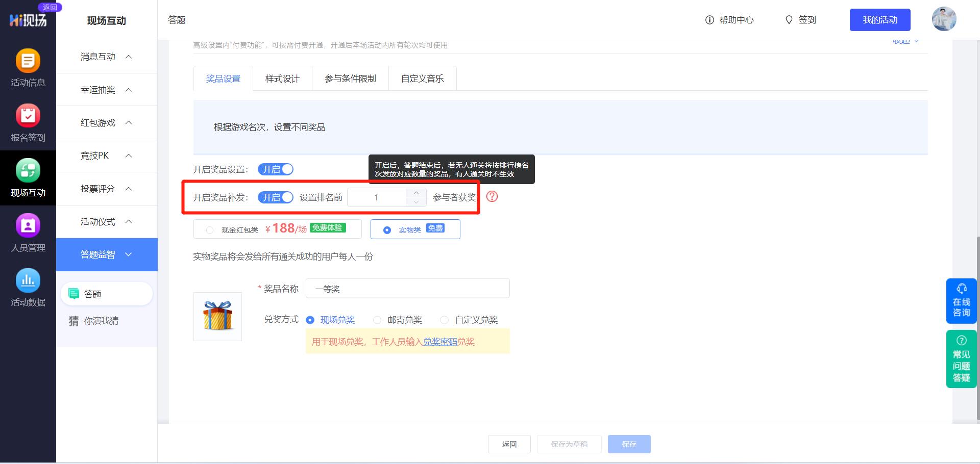Screen dimensions: 980x464
Task: Disable the 开启奖品补发 toggle
Action: pyautogui.click(x=276, y=197)
